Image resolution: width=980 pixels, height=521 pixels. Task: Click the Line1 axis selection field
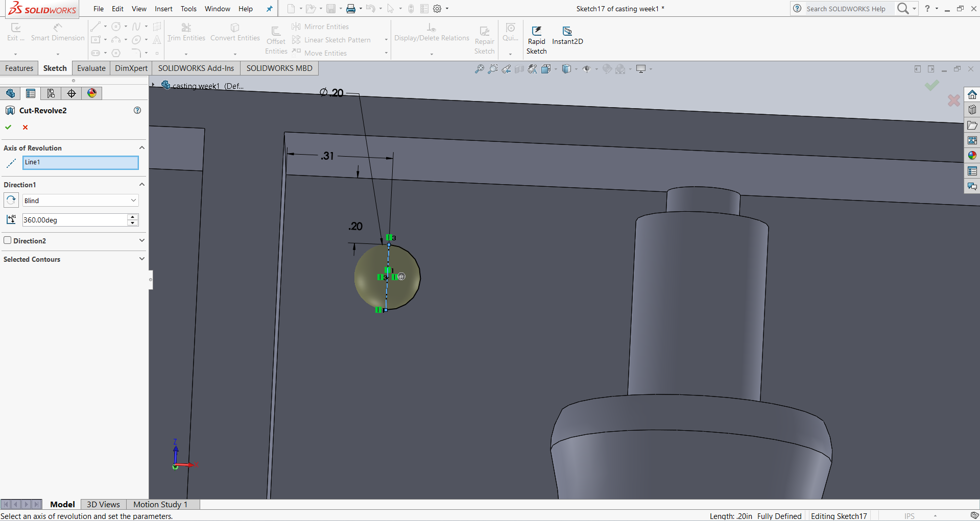(x=81, y=162)
